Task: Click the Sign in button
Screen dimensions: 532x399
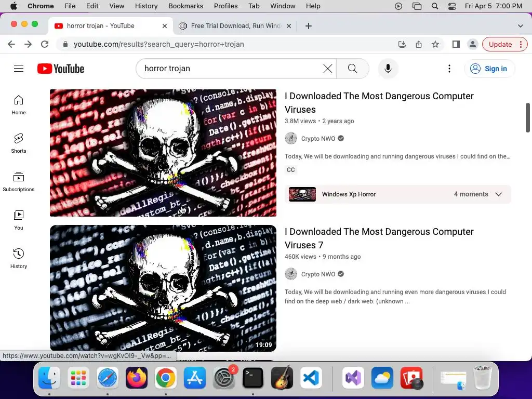Action: click(x=489, y=69)
